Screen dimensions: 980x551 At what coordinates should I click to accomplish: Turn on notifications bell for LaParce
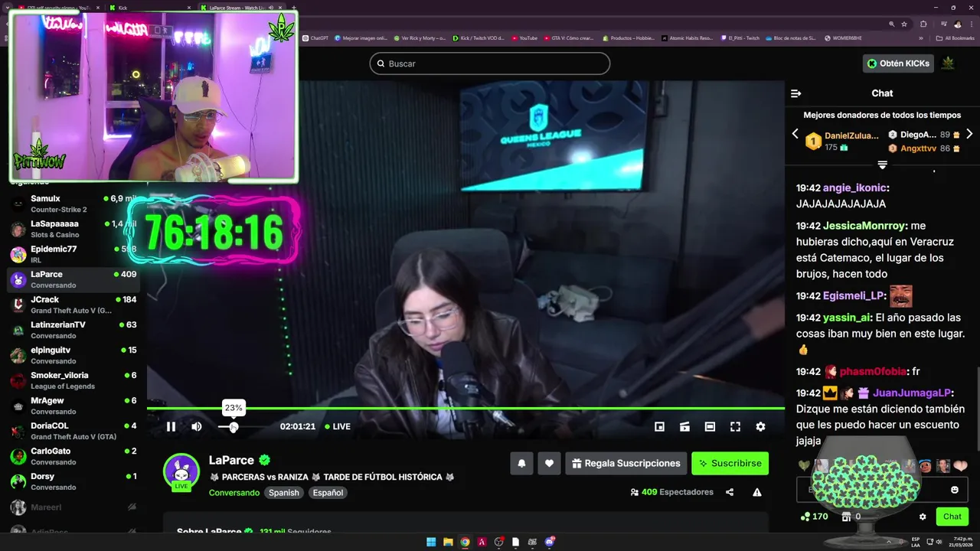point(521,463)
